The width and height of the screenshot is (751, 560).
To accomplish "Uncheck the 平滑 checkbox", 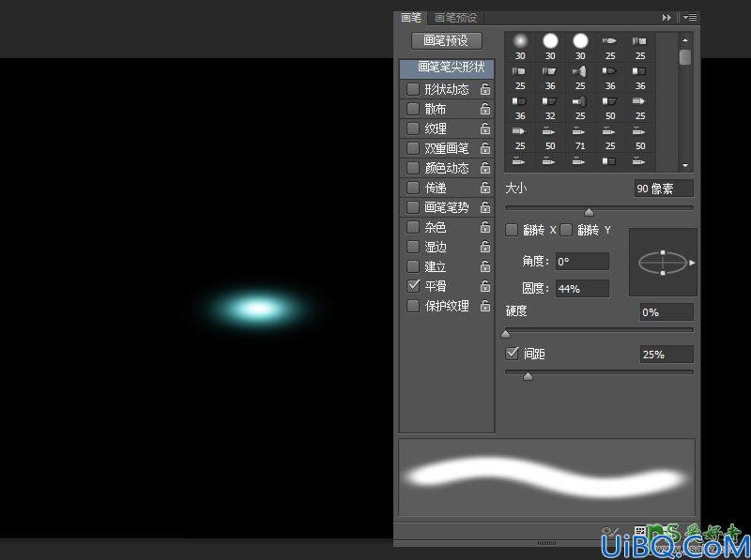I will (413, 286).
